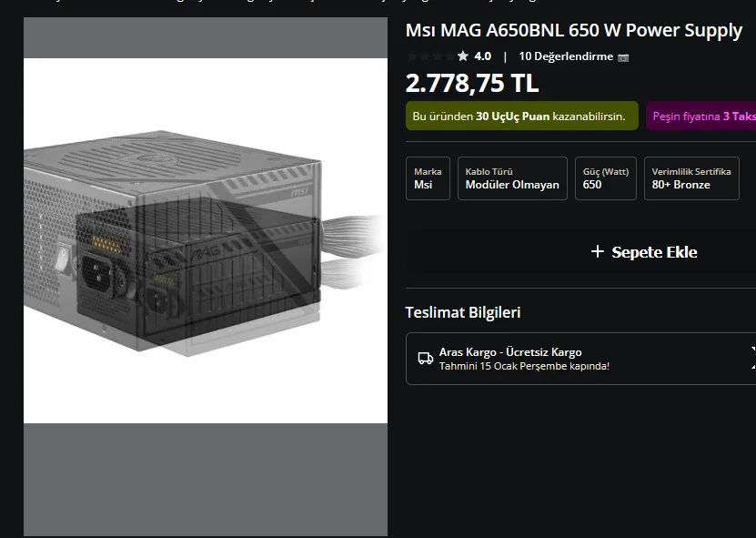Click the plus icon beside Sepete Ekle

point(598,251)
